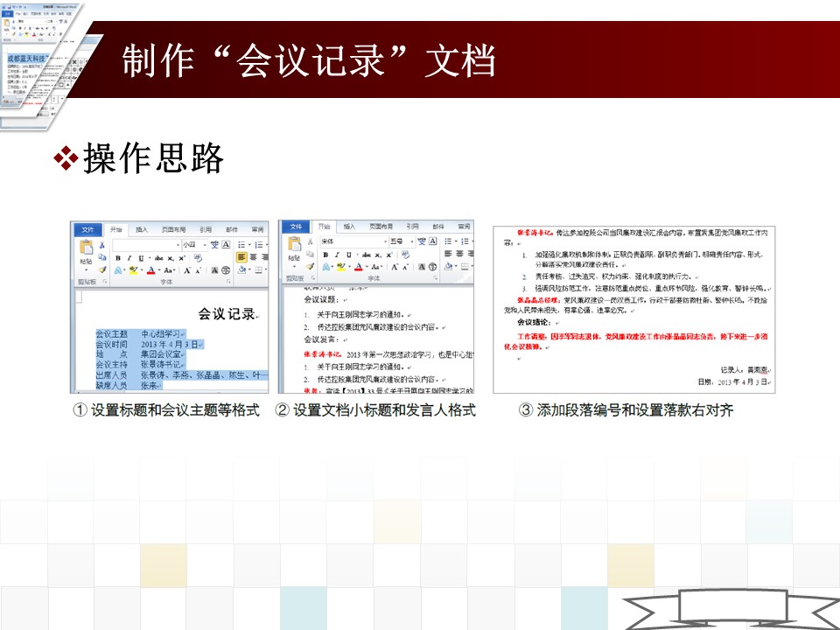The width and height of the screenshot is (840, 630).
Task: Click 会议结论： heading in step ③ document
Action: pyautogui.click(x=534, y=323)
